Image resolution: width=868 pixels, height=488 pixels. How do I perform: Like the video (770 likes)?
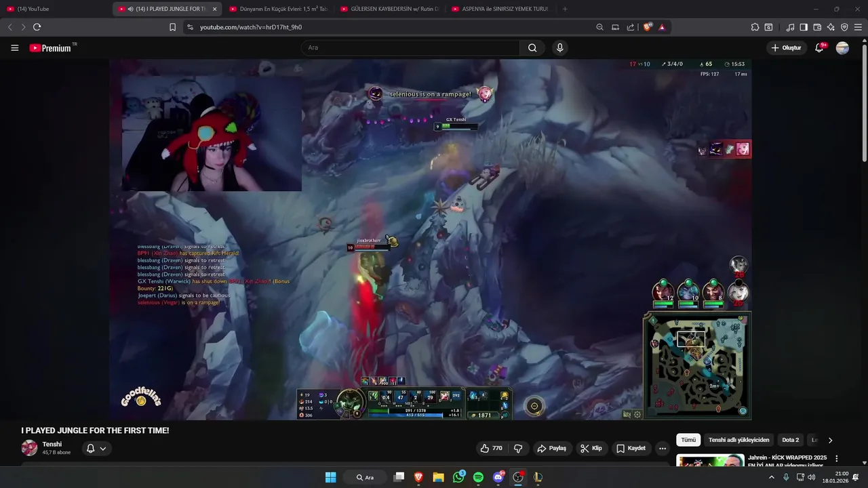pos(492,448)
